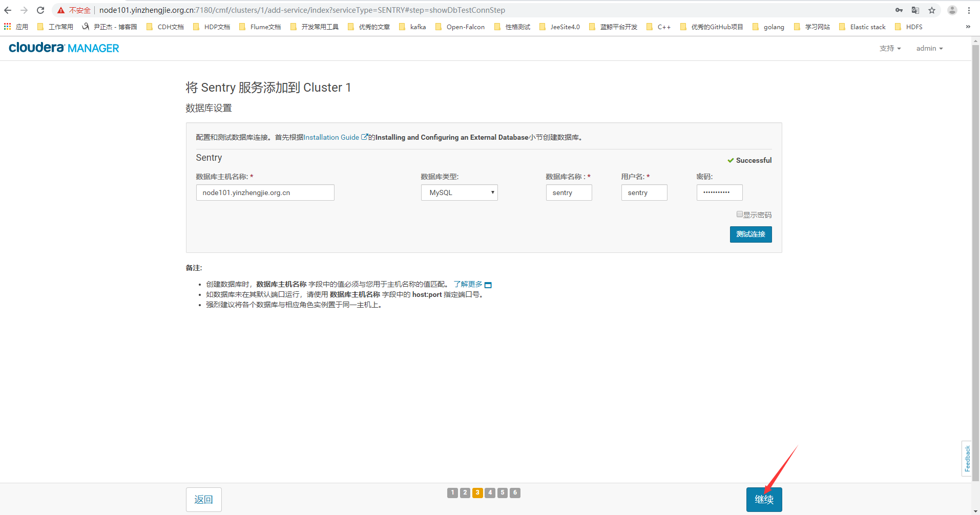980x515 pixels.
Task: Open the 学习网站 bookmark folder
Action: pos(812,27)
